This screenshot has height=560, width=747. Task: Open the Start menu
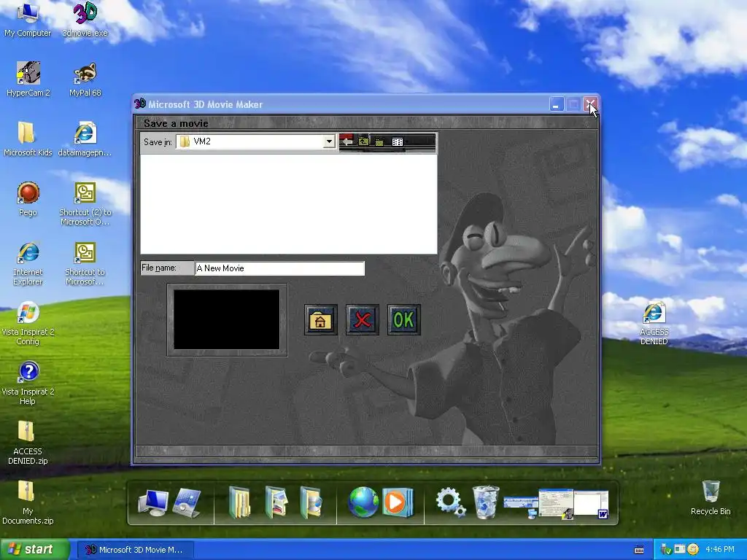(x=34, y=550)
